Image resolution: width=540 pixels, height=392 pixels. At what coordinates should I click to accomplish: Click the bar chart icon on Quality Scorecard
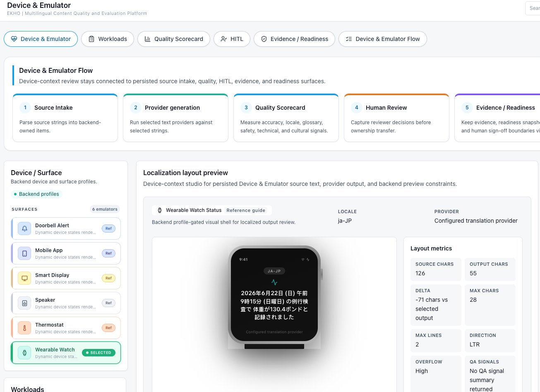point(147,39)
